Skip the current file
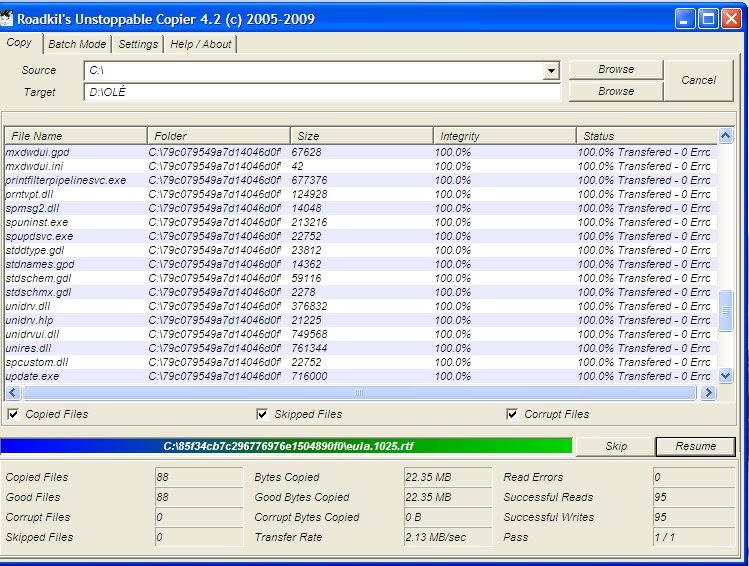Screen dimensions: 749x566 click(616, 446)
